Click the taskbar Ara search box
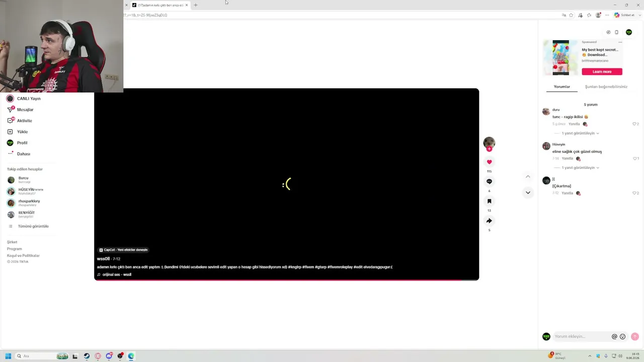Image resolution: width=644 pixels, height=362 pixels. (x=42, y=356)
